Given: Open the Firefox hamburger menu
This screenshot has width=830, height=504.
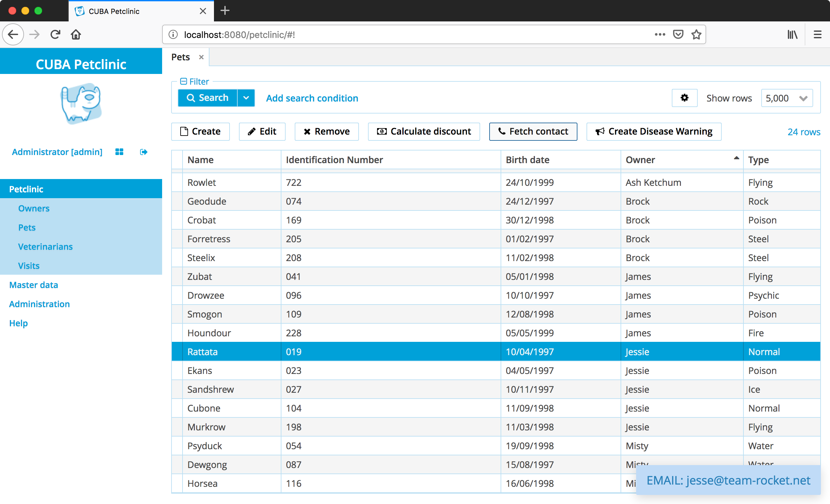Looking at the screenshot, I should 817,34.
